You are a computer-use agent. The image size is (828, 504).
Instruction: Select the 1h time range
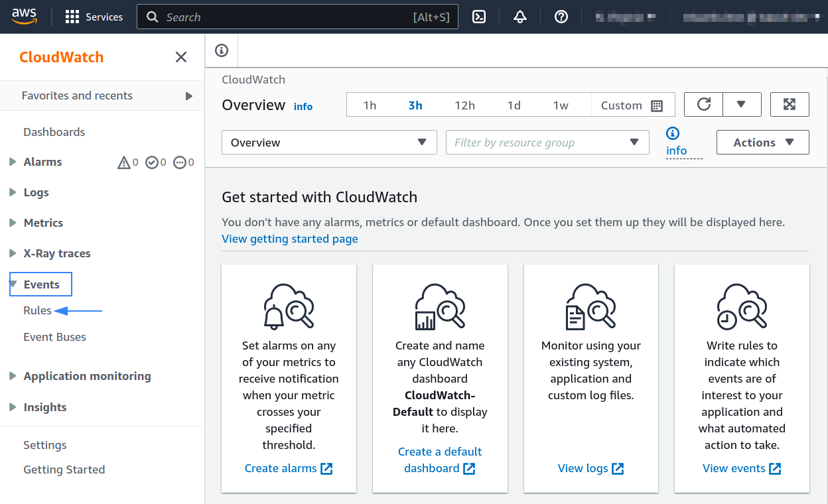click(370, 105)
